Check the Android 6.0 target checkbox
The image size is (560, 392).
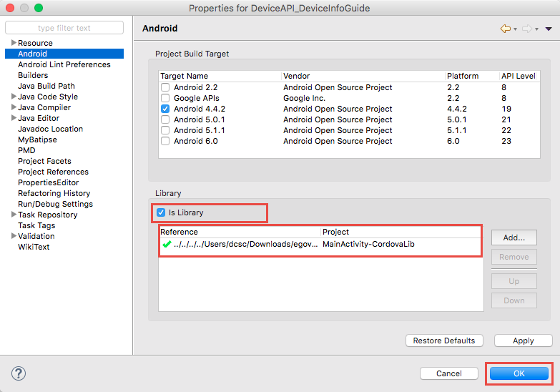[165, 141]
